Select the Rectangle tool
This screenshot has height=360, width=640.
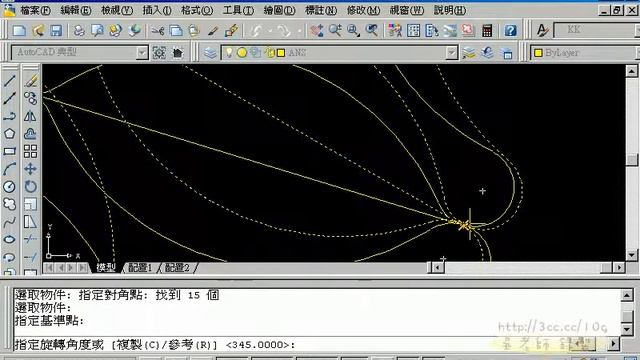pos(10,151)
